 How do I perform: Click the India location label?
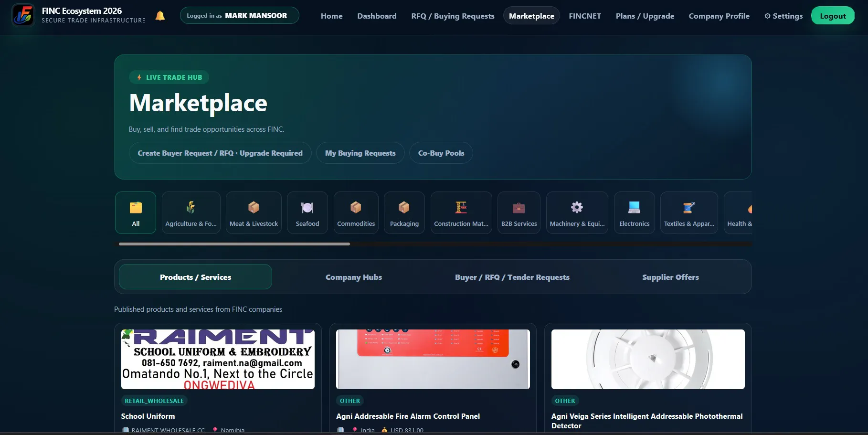368,430
